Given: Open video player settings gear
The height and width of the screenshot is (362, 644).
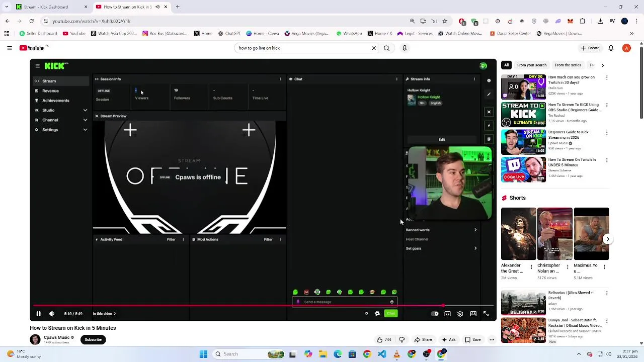Looking at the screenshot, I should coord(460,314).
